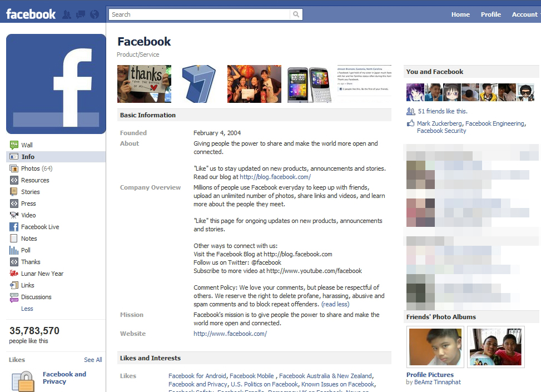The width and height of the screenshot is (541, 392).
Task: Open BeAmz Tinnaphat profile link
Action: click(x=437, y=382)
